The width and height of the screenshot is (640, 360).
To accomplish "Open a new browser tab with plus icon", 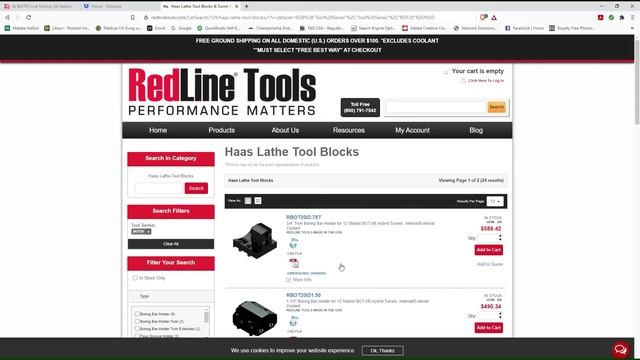I will coord(247,6).
